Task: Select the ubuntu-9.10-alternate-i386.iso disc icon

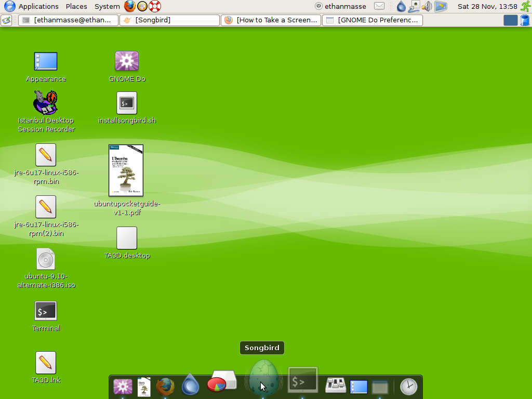Action: point(45,259)
